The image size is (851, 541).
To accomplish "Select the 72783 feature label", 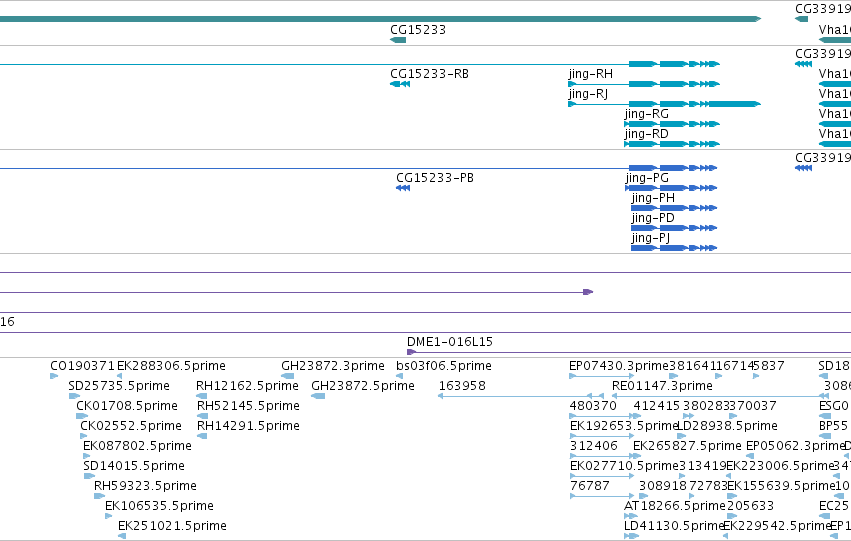I will click(x=708, y=486).
